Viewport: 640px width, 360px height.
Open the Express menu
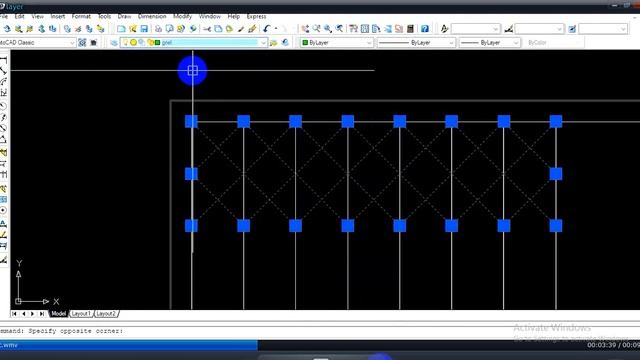tap(256, 16)
